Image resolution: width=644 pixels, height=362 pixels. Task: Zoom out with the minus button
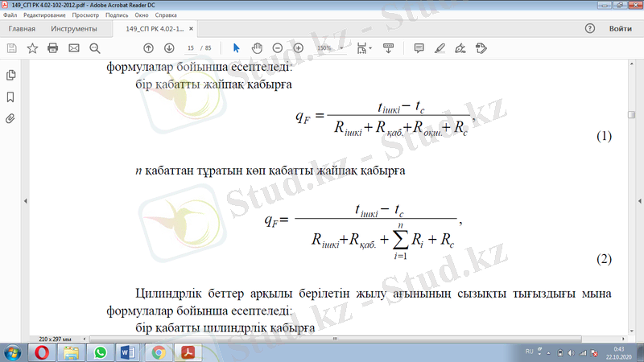click(278, 48)
